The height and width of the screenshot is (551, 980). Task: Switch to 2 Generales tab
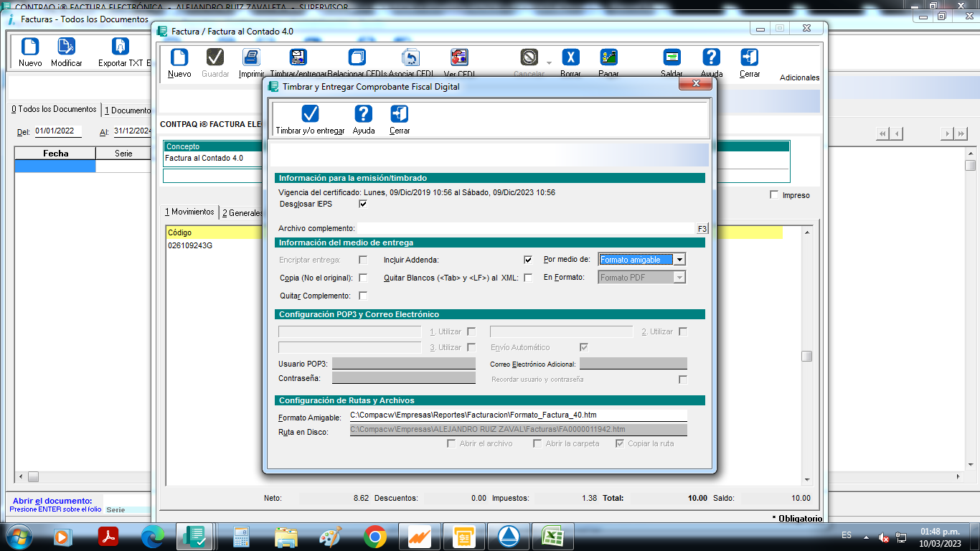tap(242, 212)
